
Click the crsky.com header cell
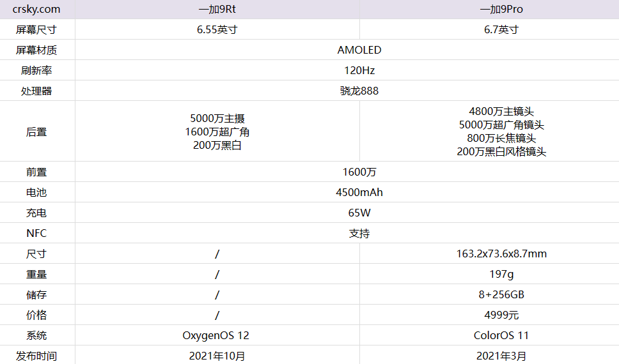pyautogui.click(x=36, y=9)
